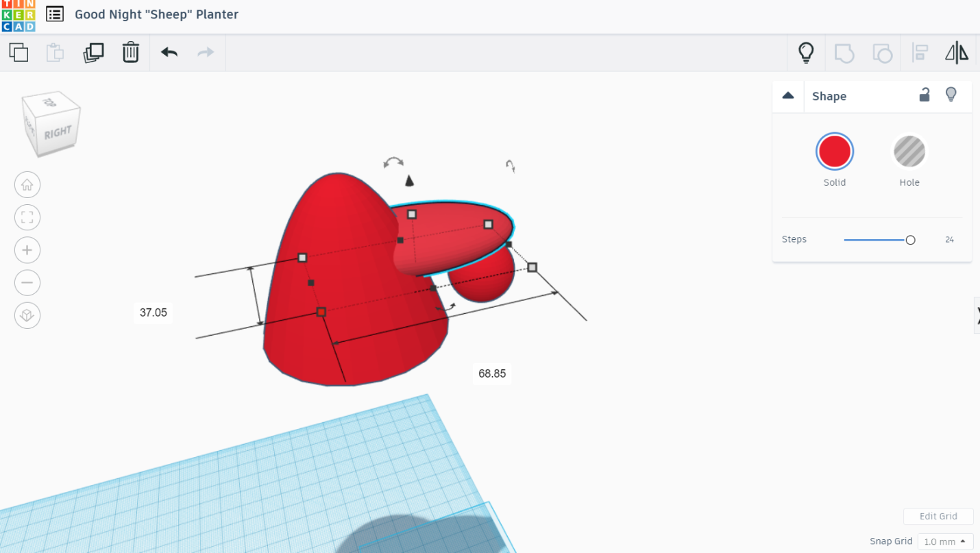980x553 pixels.
Task: Set shape to Hole
Action: point(909,151)
